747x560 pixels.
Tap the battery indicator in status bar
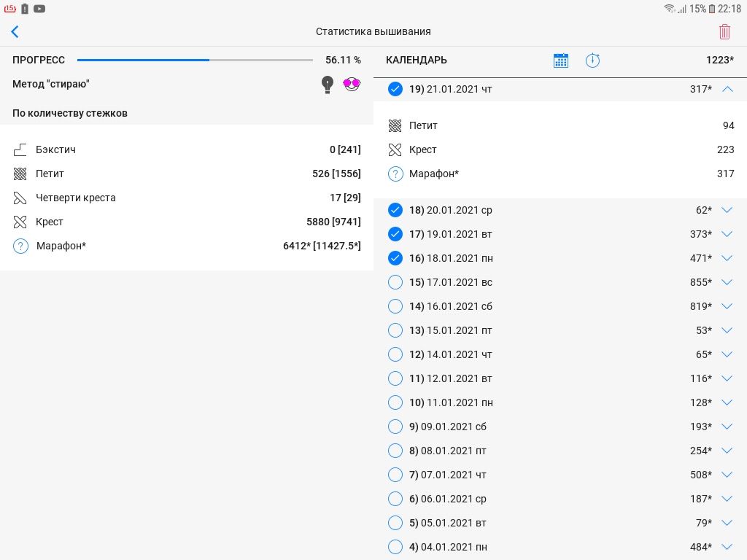click(712, 9)
